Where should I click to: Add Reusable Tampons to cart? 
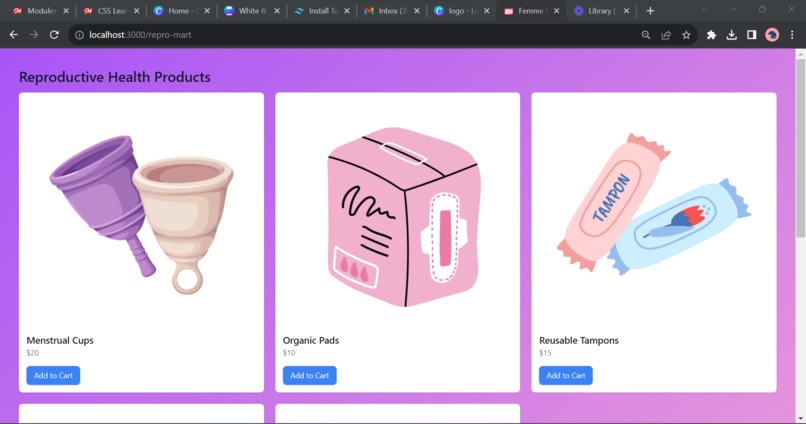pos(565,375)
